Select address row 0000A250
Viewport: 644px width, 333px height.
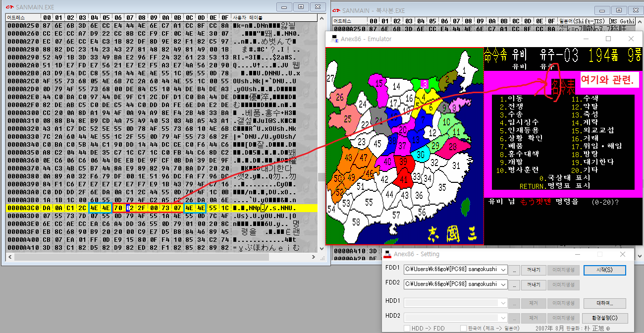(x=161, y=25)
